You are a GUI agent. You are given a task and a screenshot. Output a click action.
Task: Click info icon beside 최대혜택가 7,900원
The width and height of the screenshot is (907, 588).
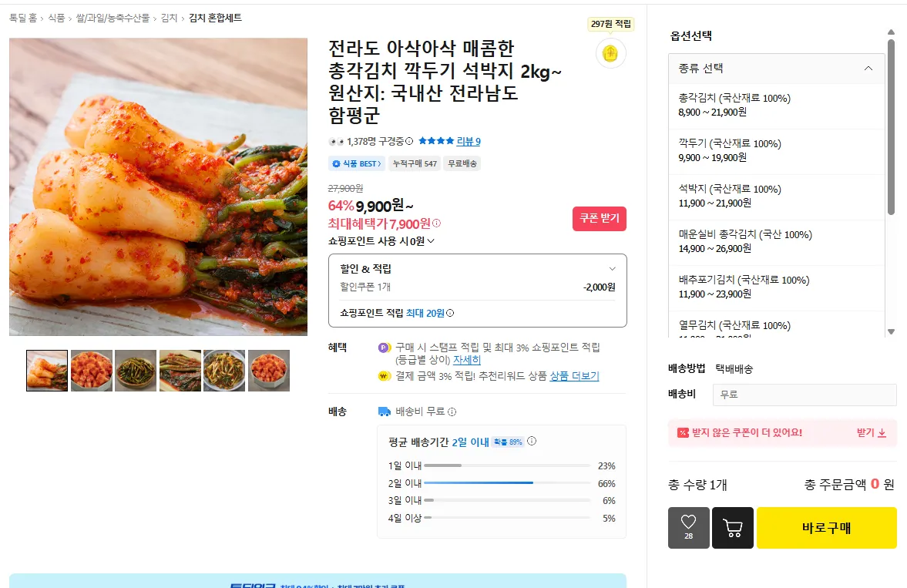click(x=437, y=223)
